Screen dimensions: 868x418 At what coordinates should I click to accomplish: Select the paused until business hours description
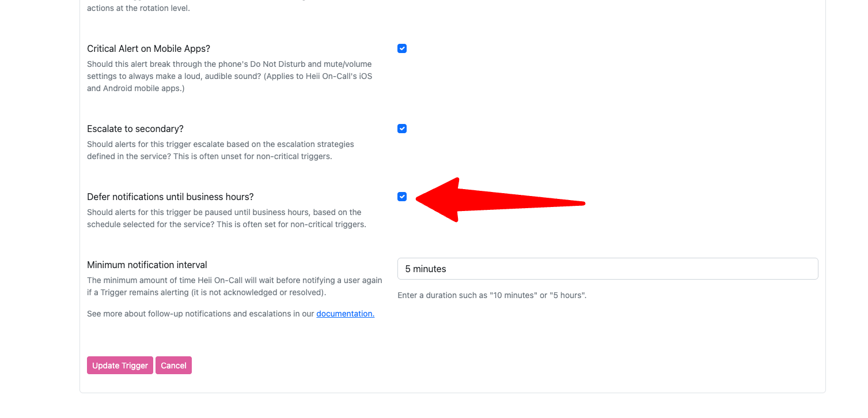[226, 218]
